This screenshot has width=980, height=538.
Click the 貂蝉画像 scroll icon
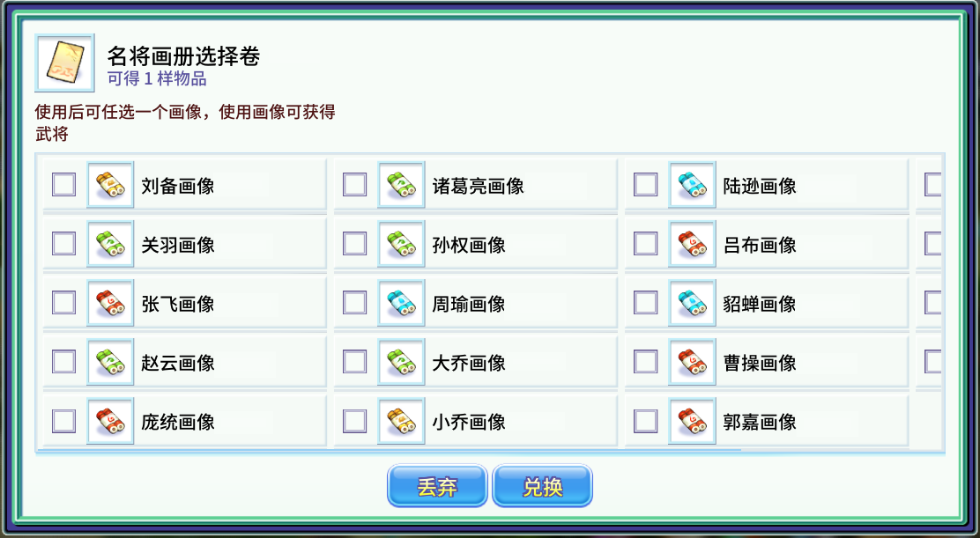coord(692,303)
